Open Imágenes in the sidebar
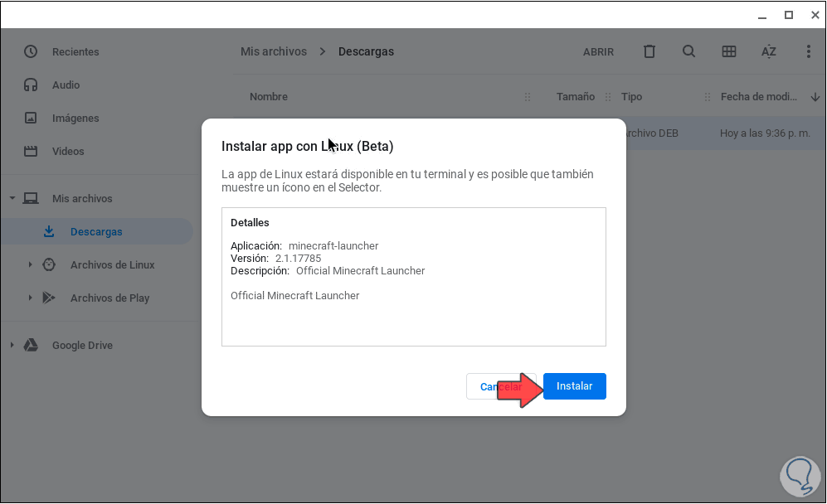Image resolution: width=827 pixels, height=504 pixels. pos(75,118)
